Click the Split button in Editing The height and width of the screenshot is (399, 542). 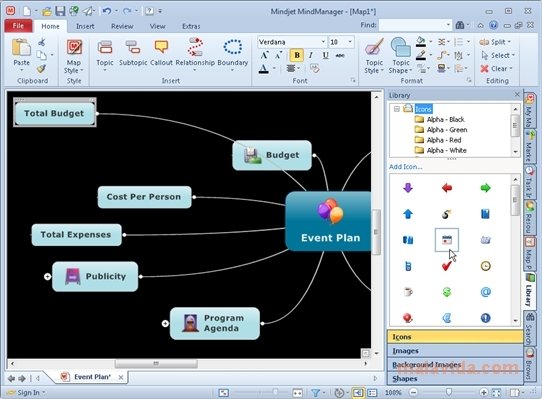tap(495, 42)
